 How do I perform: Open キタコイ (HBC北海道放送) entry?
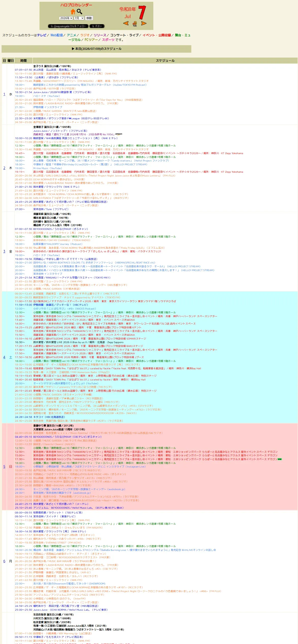[x=49, y=417]
